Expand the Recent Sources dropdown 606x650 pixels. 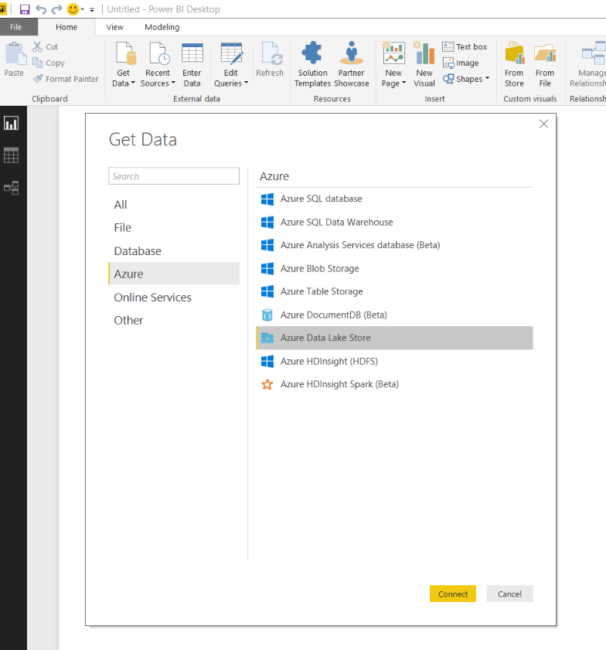coord(158,64)
